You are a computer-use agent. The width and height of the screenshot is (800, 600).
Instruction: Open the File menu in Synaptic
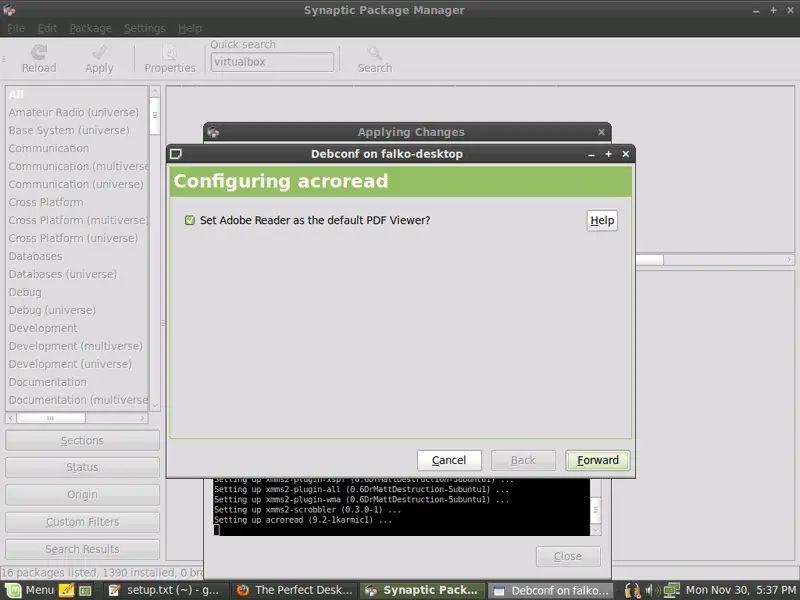click(16, 29)
